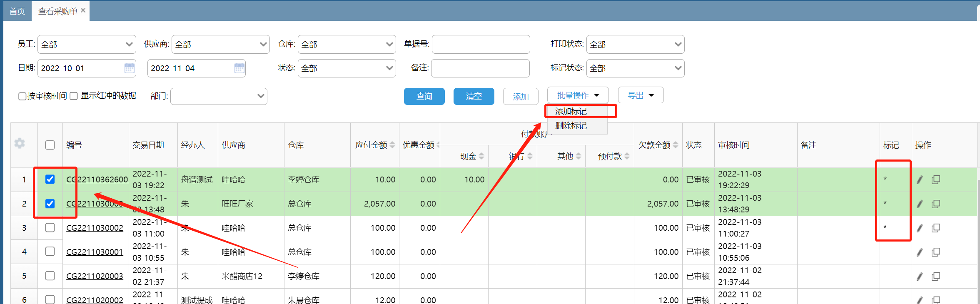
Task: Click edit pencil icon for row 1
Action: 920,180
